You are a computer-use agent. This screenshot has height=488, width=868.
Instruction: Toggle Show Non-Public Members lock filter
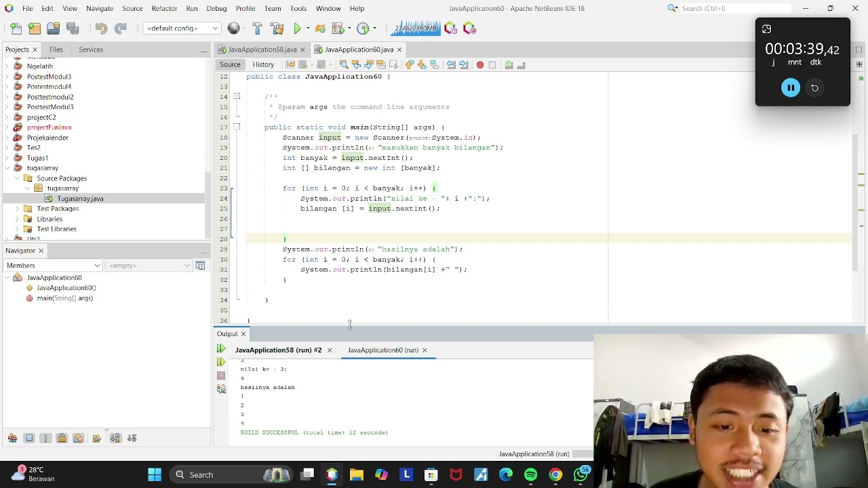[x=62, y=438]
